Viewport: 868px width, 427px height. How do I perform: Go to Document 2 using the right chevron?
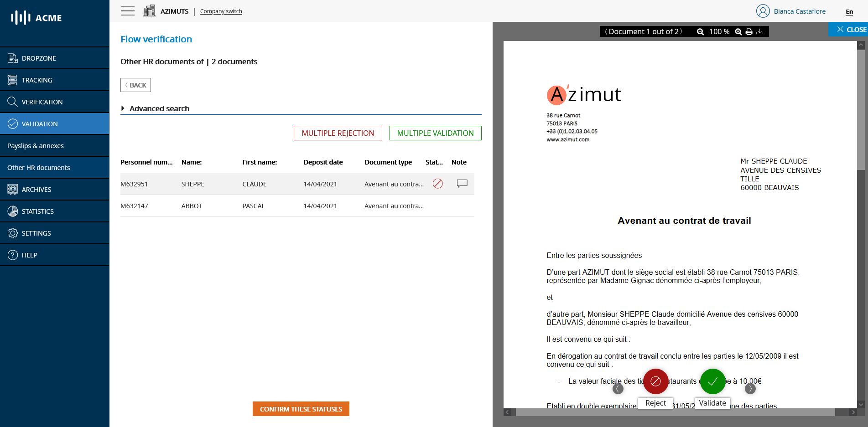[681, 31]
